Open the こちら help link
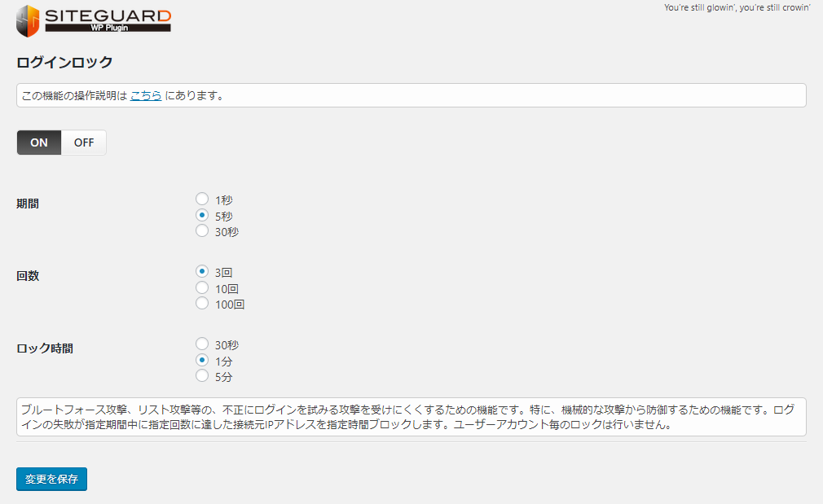The width and height of the screenshot is (823, 504). [x=146, y=95]
